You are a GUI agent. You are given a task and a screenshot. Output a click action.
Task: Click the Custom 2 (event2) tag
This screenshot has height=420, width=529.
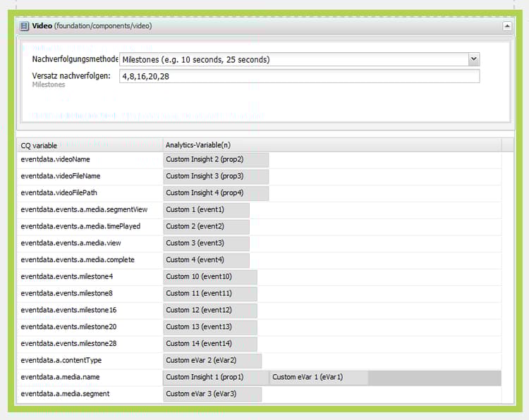(x=206, y=226)
